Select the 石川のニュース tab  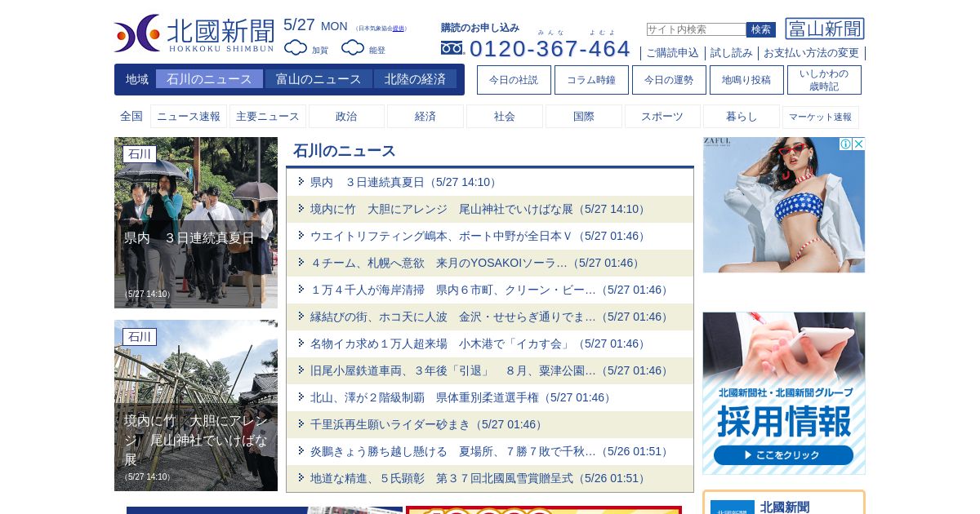pyautogui.click(x=210, y=79)
